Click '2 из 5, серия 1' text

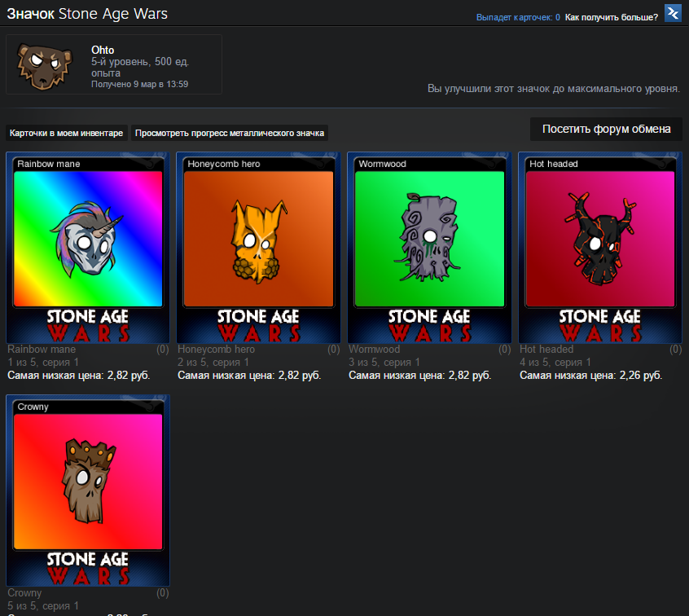[x=213, y=363]
